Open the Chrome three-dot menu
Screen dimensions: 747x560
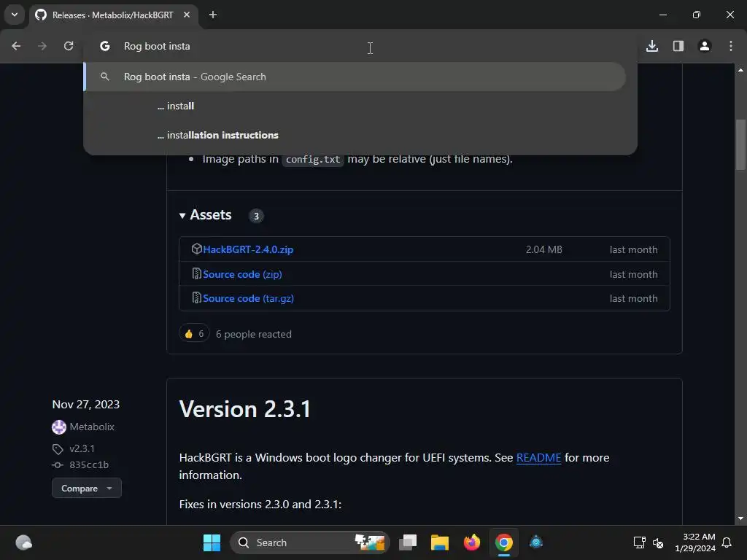[x=731, y=46]
